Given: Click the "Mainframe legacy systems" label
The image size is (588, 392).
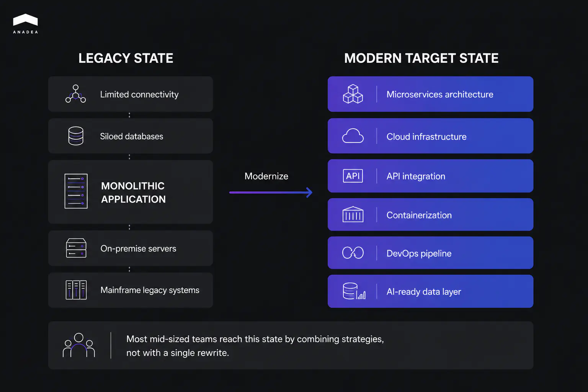Looking at the screenshot, I should coord(150,290).
